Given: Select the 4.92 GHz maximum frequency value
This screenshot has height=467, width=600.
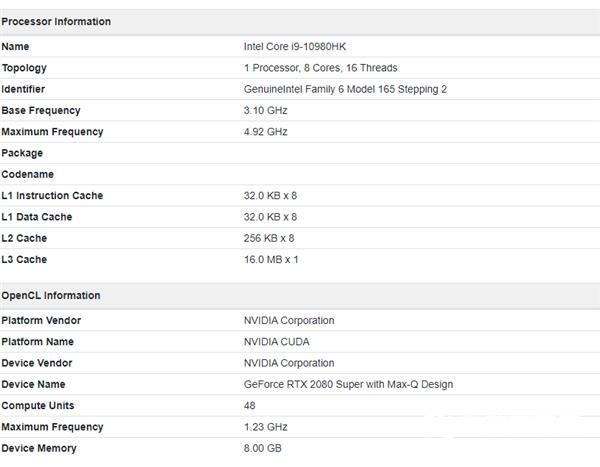Looking at the screenshot, I should [x=266, y=132].
